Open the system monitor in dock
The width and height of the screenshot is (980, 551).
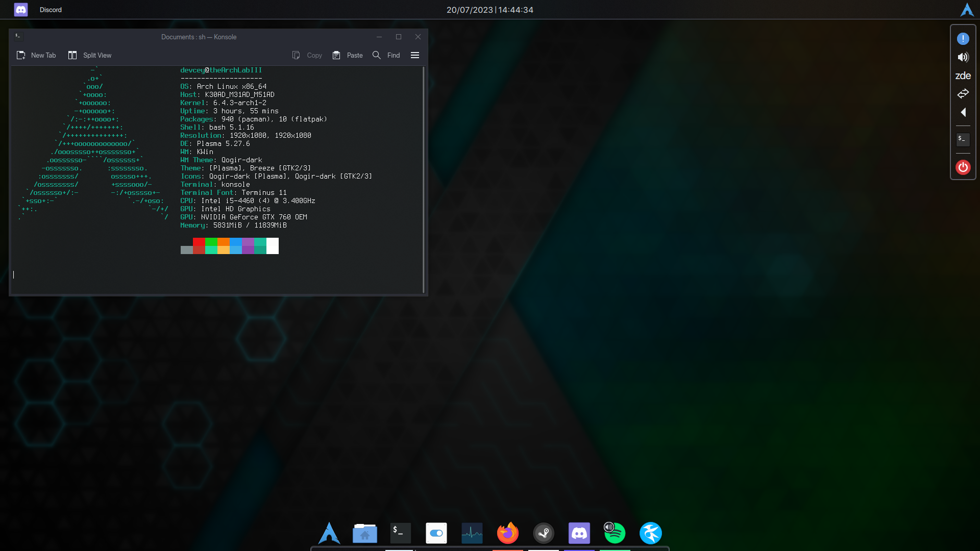tap(472, 533)
